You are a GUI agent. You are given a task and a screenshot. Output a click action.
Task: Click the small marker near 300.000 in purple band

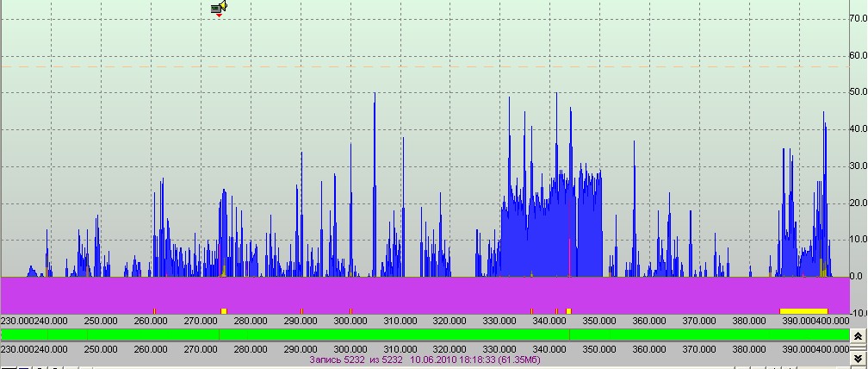[351, 311]
